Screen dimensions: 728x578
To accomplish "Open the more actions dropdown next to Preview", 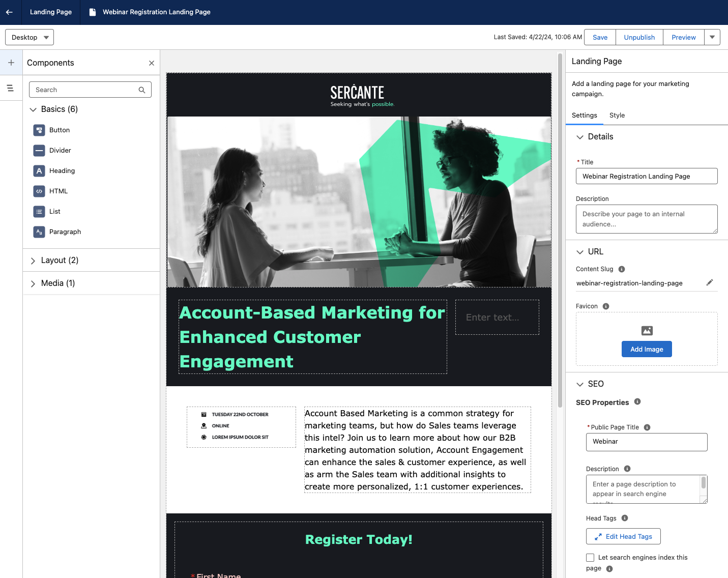I will click(712, 37).
